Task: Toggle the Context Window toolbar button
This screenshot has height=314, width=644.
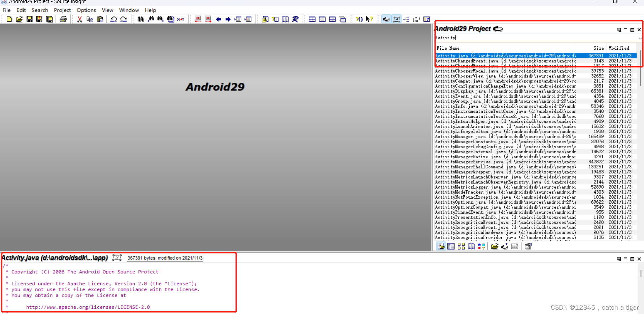Action: [397, 19]
